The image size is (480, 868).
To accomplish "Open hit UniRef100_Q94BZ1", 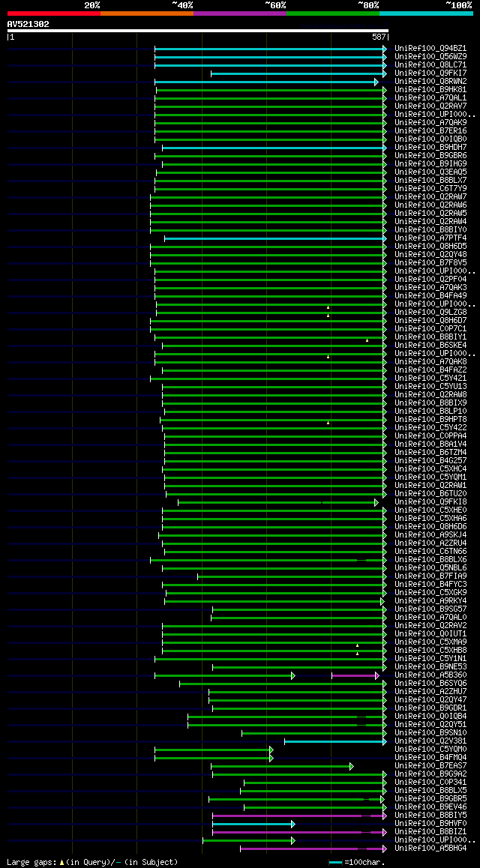I will click(430, 49).
